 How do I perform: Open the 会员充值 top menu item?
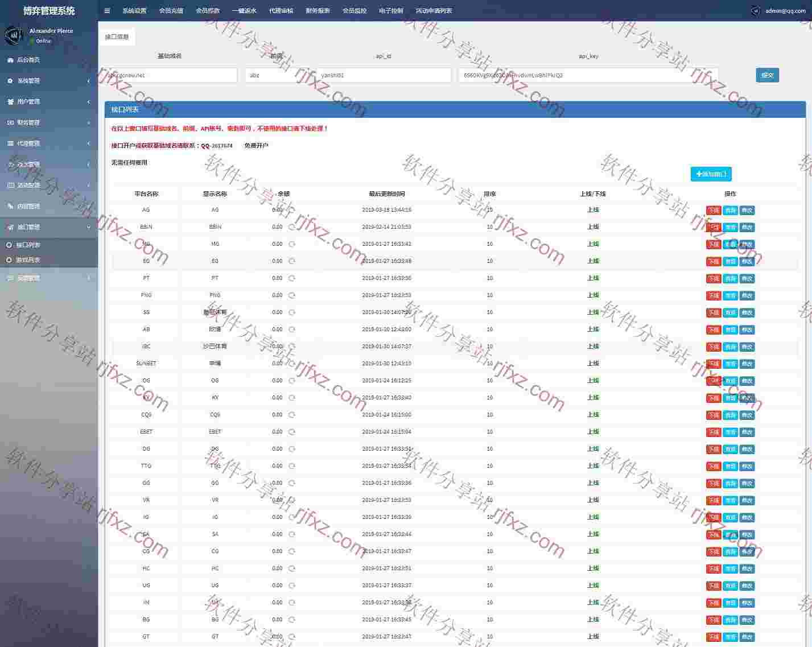point(171,11)
